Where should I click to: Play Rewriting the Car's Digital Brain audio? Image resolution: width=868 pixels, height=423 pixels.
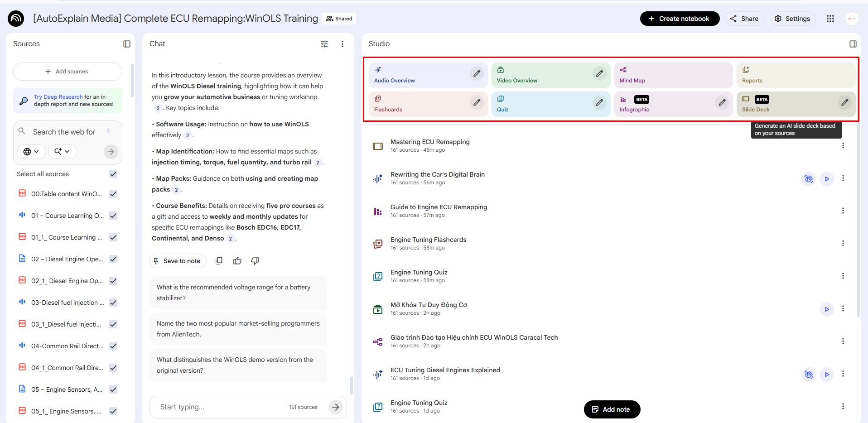point(826,179)
